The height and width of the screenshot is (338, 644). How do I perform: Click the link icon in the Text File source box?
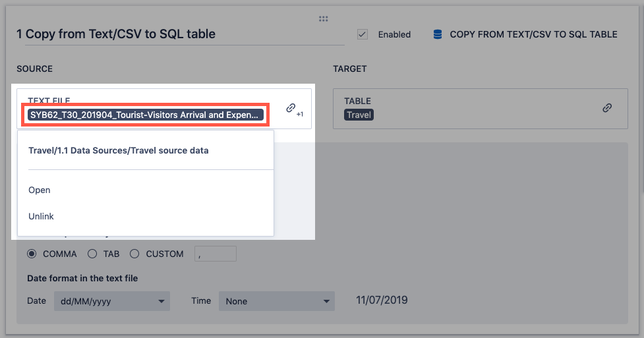point(291,108)
